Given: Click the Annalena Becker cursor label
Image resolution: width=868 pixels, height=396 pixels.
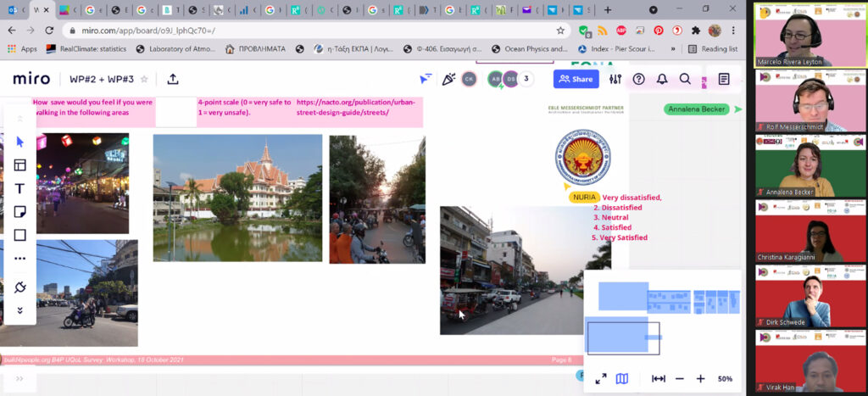Looking at the screenshot, I should click(697, 109).
